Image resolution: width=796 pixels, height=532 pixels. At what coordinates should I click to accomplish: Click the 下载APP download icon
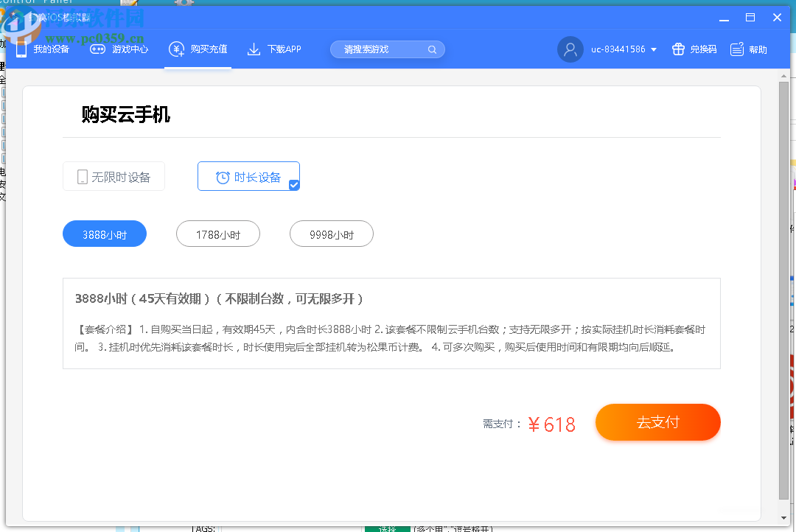click(x=254, y=49)
